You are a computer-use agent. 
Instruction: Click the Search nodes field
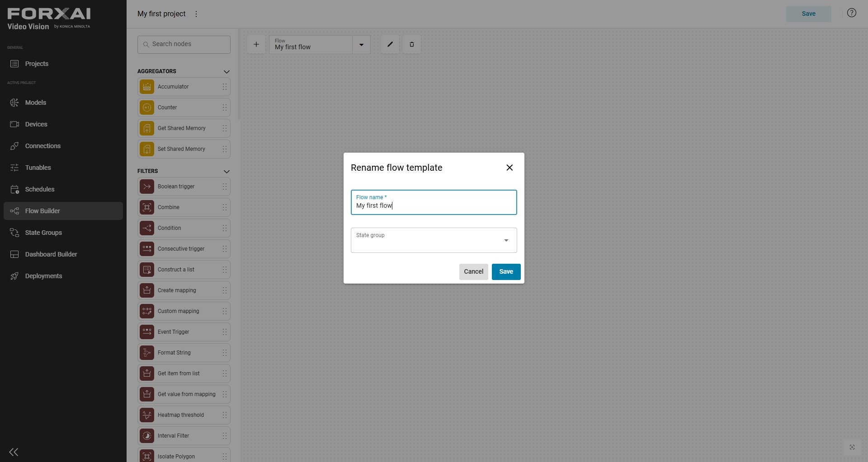point(184,44)
